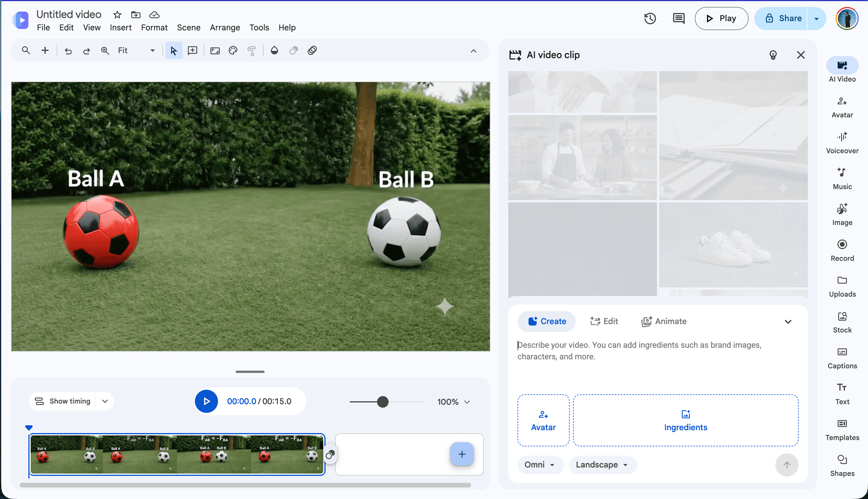Click the animation motion toolbar icon
The height and width of the screenshot is (499, 868).
pyautogui.click(x=312, y=51)
